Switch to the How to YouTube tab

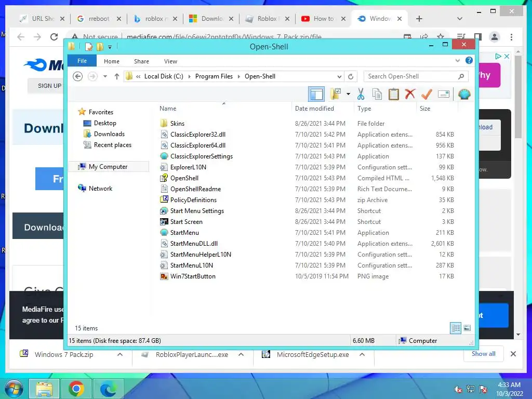pos(323,19)
